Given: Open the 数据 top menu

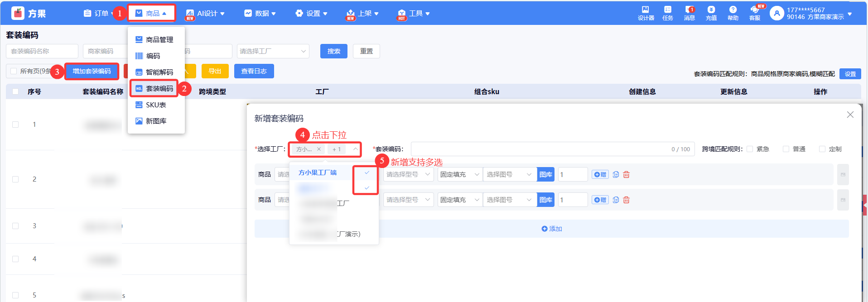Looking at the screenshot, I should 260,13.
